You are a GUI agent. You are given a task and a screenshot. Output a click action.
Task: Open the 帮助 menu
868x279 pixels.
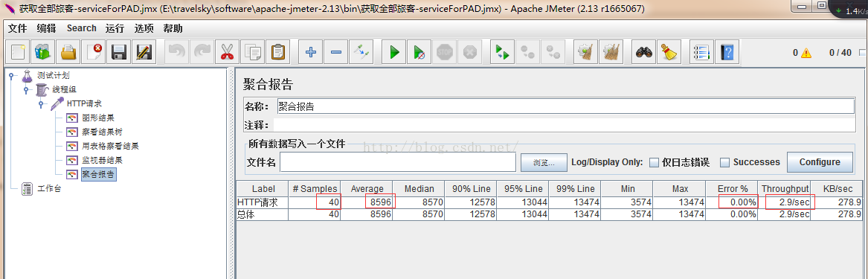point(173,28)
